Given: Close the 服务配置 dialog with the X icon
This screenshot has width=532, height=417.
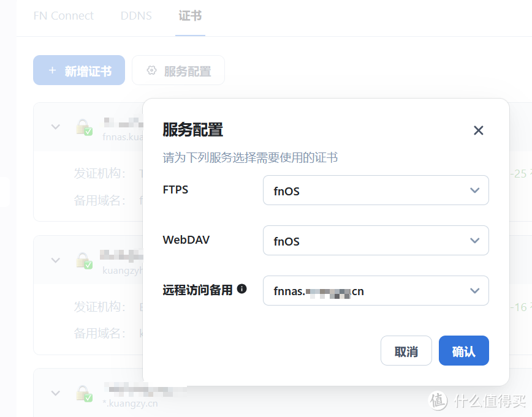Looking at the screenshot, I should 479,130.
